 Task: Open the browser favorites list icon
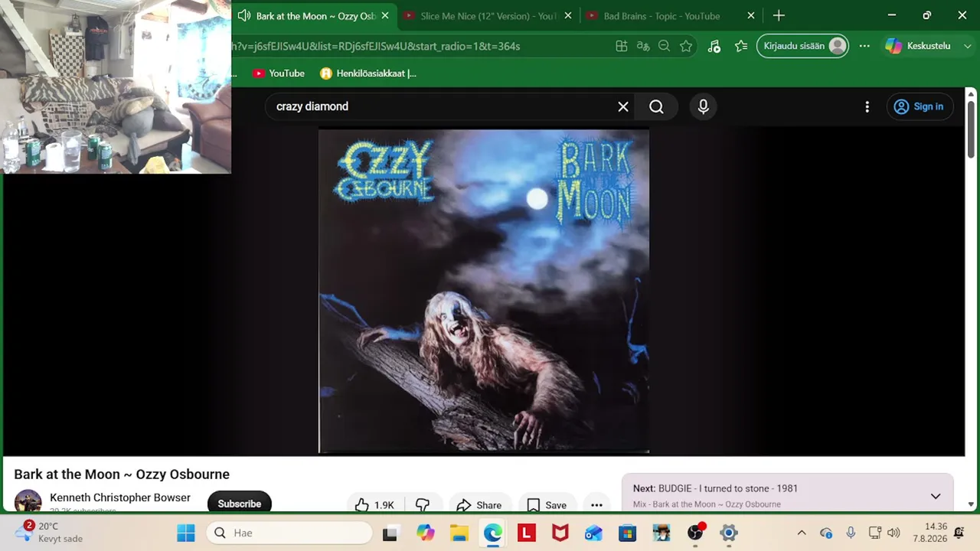pyautogui.click(x=740, y=46)
